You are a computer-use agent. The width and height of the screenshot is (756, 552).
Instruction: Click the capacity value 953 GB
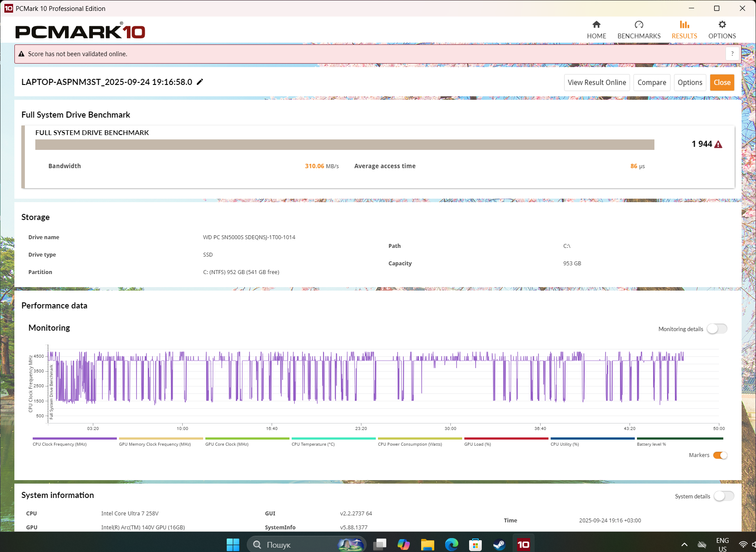[572, 264]
